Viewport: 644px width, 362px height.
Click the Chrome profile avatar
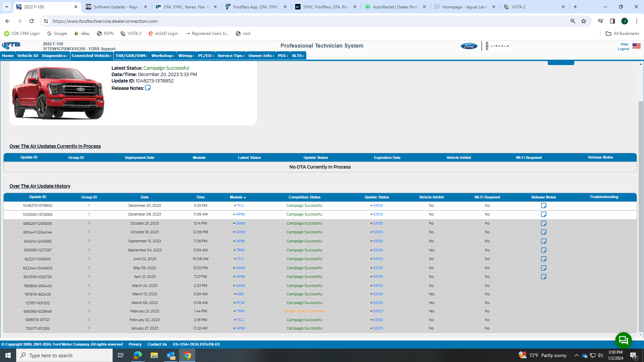(x=625, y=21)
